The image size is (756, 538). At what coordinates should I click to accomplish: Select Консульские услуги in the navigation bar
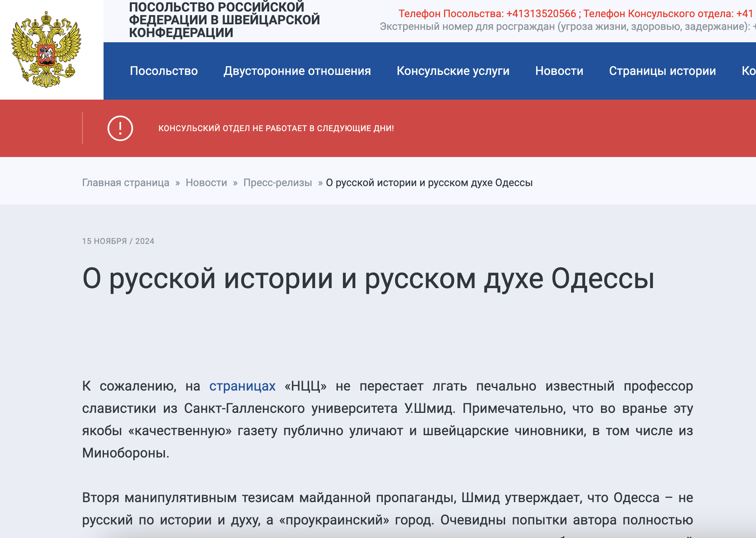(x=453, y=71)
